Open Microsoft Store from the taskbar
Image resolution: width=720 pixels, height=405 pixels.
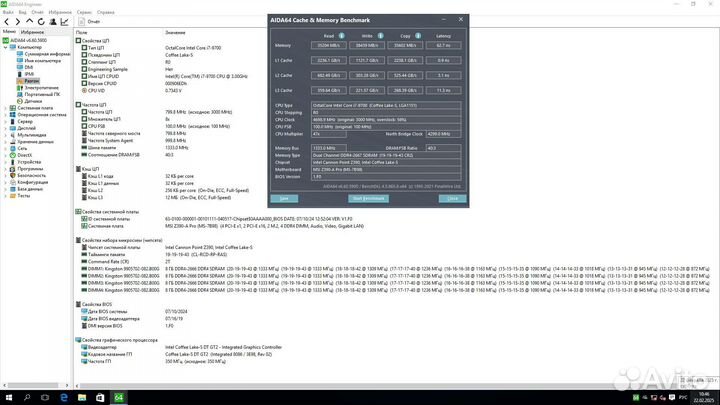coord(100,398)
